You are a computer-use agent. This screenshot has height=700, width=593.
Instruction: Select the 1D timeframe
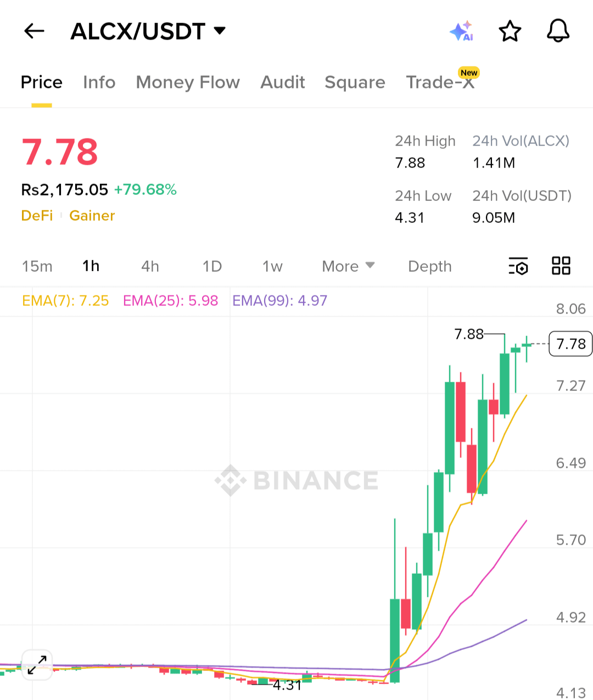[x=212, y=266]
